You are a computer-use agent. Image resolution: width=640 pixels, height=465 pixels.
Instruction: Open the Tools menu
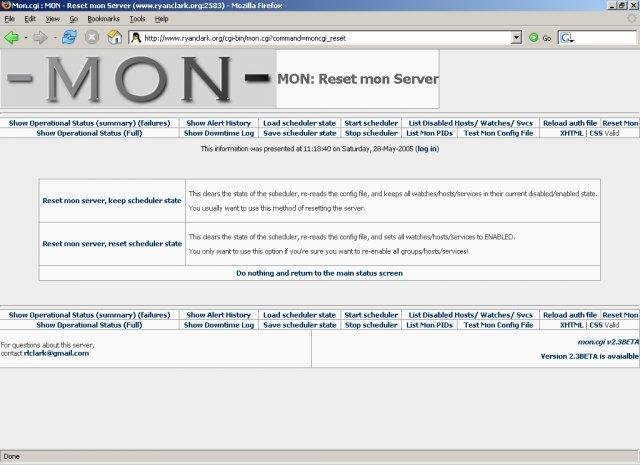click(138, 19)
